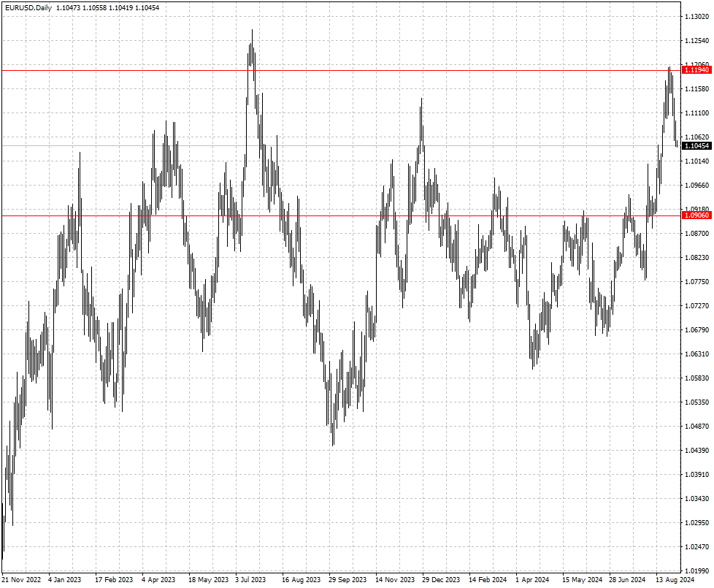Click the 1.11100 price axis label
714x588 pixels.
pos(696,113)
